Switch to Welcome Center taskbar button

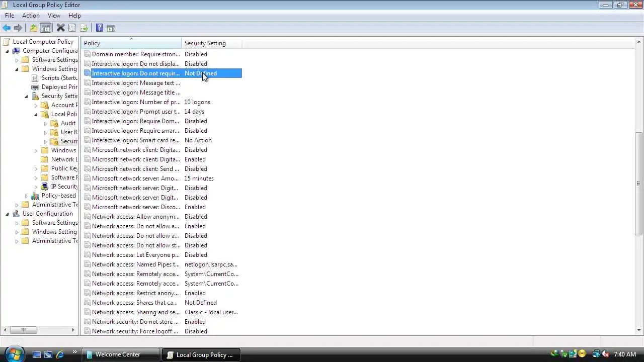pos(121,354)
